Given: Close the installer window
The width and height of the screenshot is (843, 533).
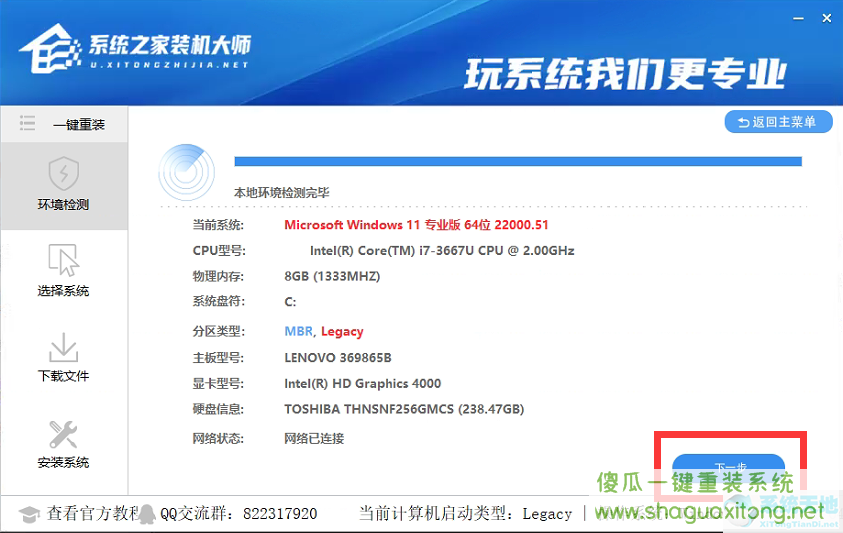Looking at the screenshot, I should (827, 18).
